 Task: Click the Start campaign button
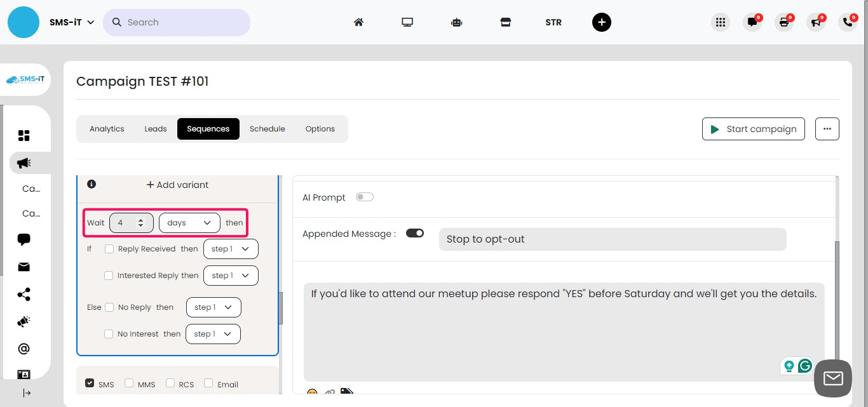pos(753,128)
